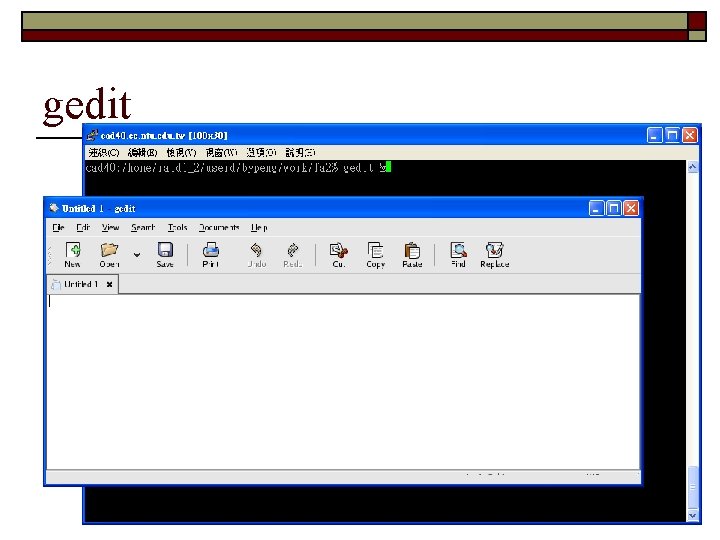Click the Find magnifier icon

point(458,250)
